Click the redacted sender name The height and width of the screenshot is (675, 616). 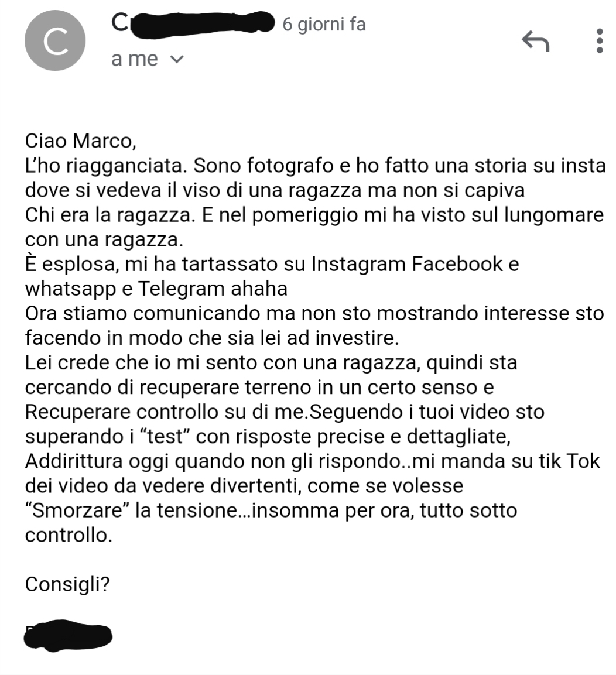click(193, 23)
